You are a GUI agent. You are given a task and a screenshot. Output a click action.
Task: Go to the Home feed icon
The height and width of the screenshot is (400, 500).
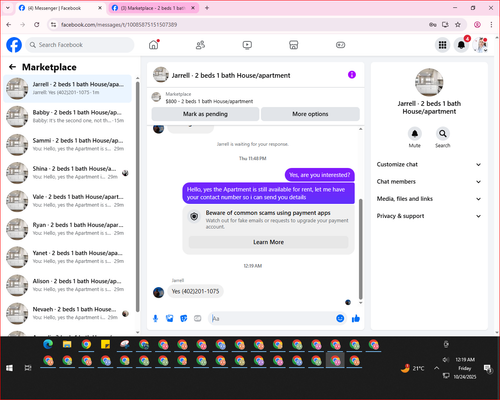154,45
